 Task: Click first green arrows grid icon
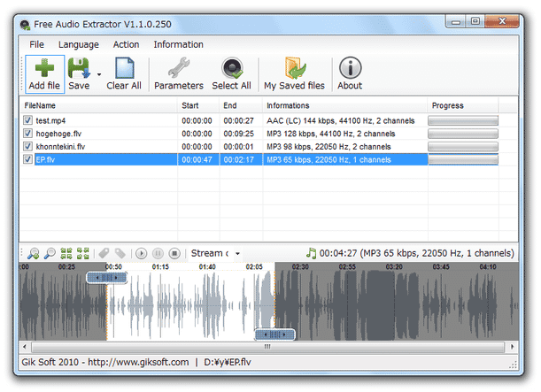coord(66,253)
